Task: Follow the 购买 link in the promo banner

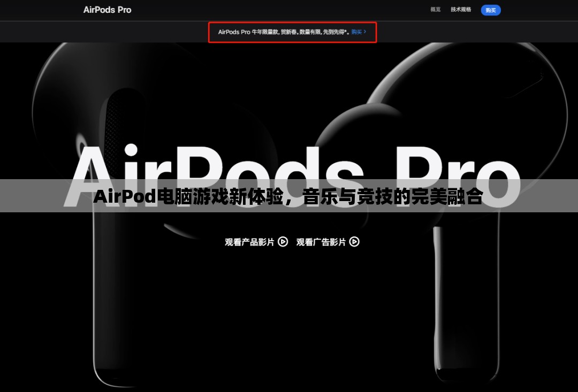Action: point(359,32)
